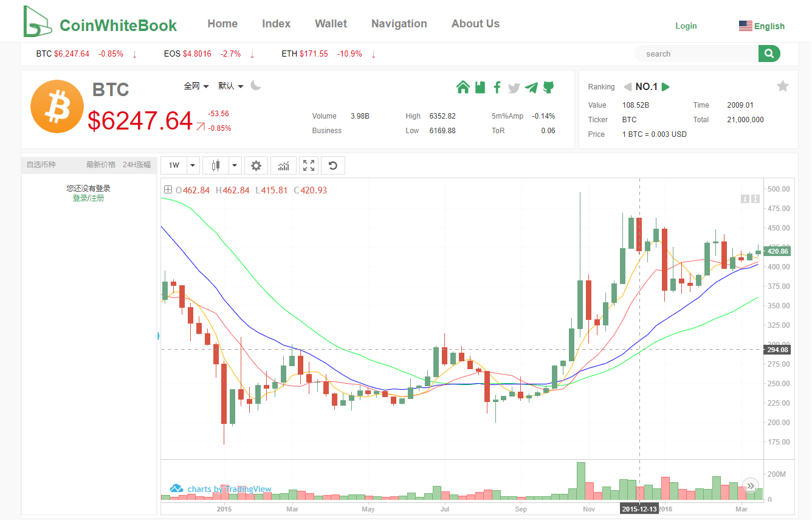
Task: Open the indicators chart icon
Action: click(283, 165)
